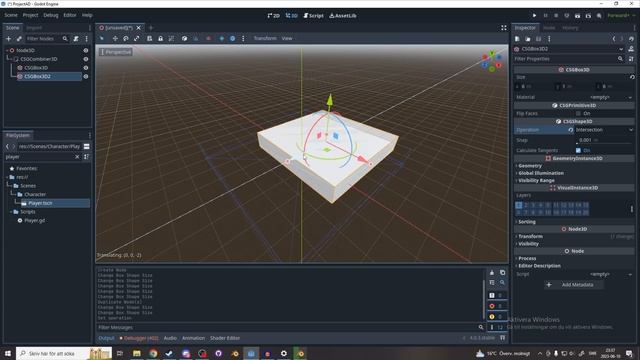
Task: Toggle visibility of CSGBox3D
Action: (x=86, y=68)
